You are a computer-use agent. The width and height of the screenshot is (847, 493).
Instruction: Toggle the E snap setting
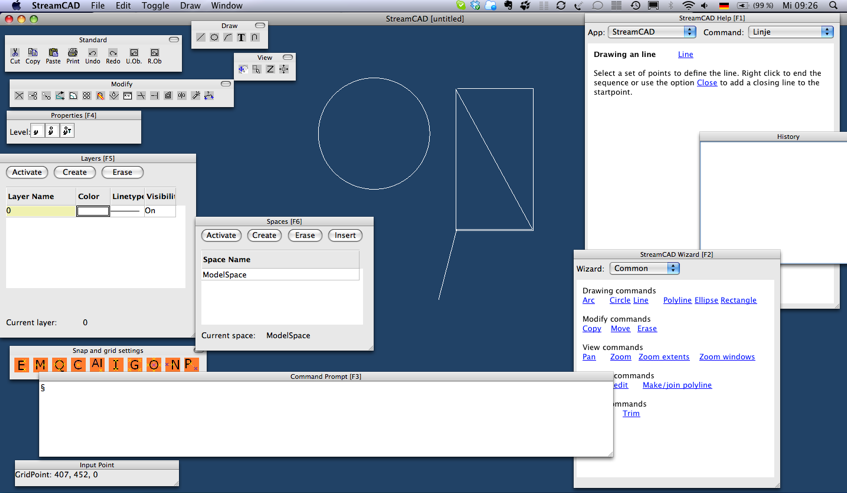pyautogui.click(x=21, y=365)
